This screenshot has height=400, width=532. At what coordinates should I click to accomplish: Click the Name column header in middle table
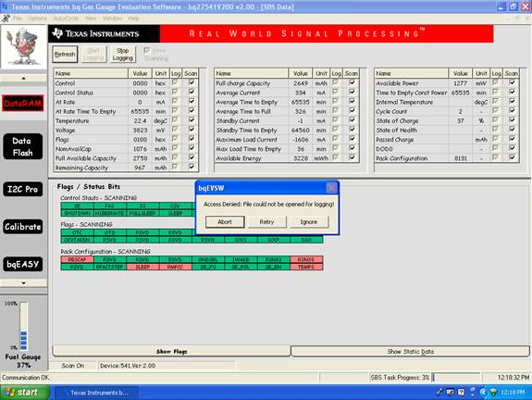pos(252,73)
